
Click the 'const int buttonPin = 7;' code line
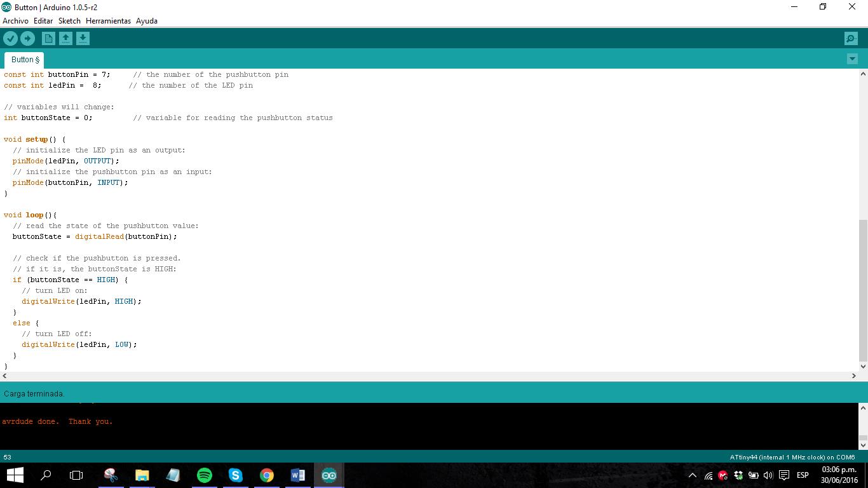[57, 74]
